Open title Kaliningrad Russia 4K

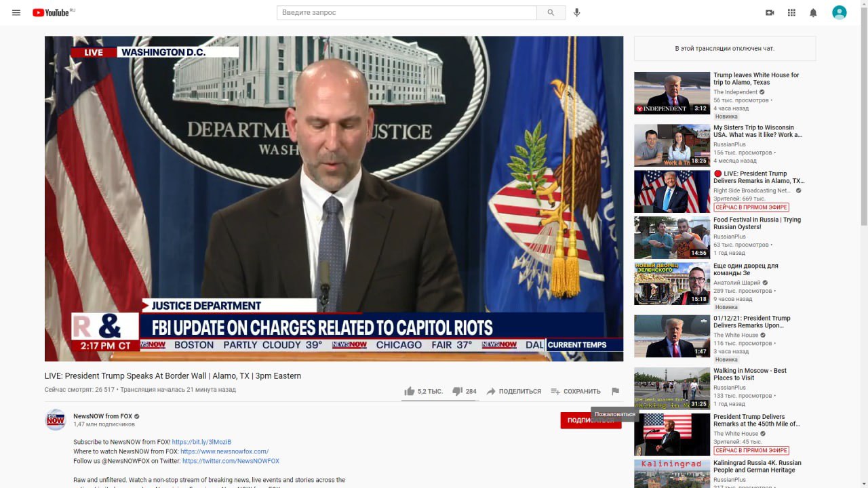(x=757, y=466)
